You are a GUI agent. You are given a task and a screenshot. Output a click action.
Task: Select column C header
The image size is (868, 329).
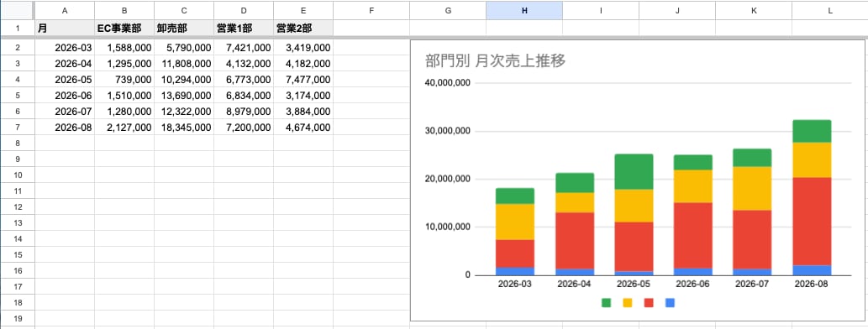[184, 10]
